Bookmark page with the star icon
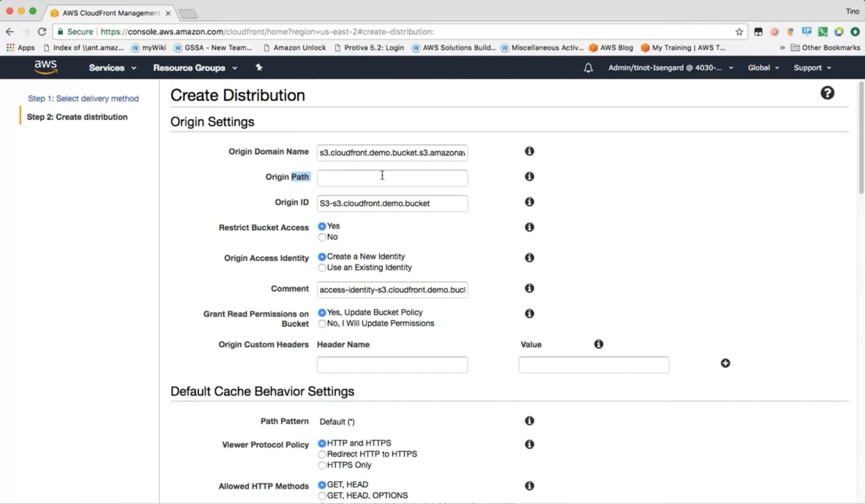 tap(739, 32)
